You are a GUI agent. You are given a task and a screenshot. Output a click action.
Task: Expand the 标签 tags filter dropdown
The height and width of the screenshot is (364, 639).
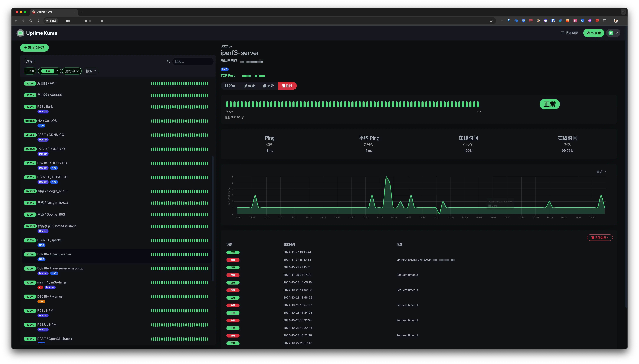[x=91, y=71]
